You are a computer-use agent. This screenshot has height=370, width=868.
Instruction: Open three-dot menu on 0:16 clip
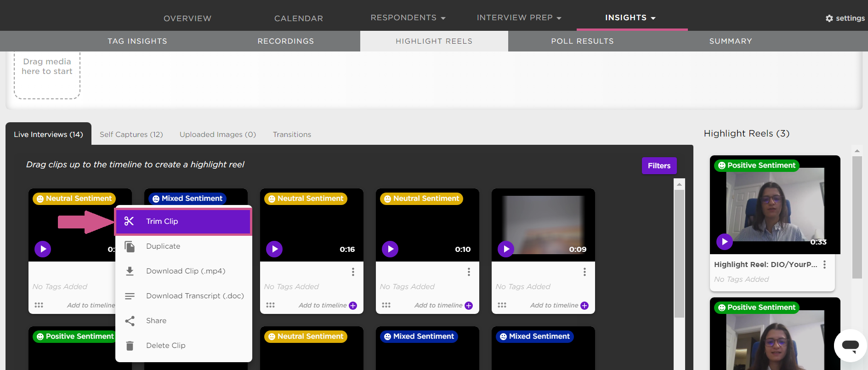(353, 272)
